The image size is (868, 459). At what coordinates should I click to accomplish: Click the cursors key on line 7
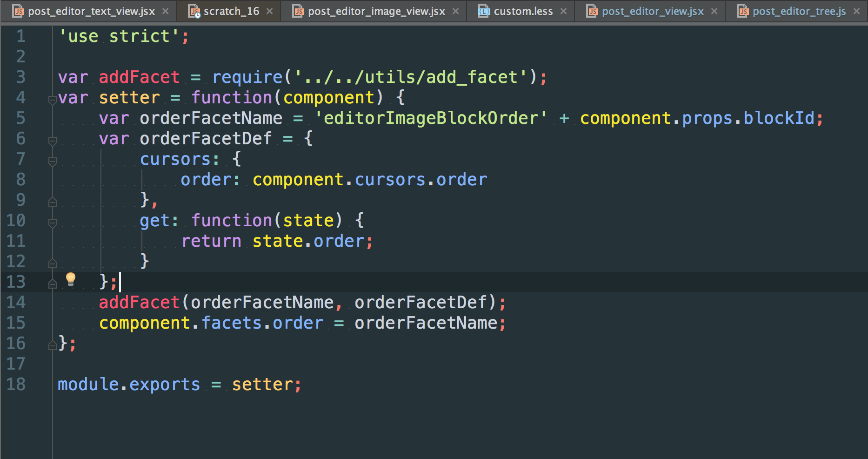coord(175,159)
